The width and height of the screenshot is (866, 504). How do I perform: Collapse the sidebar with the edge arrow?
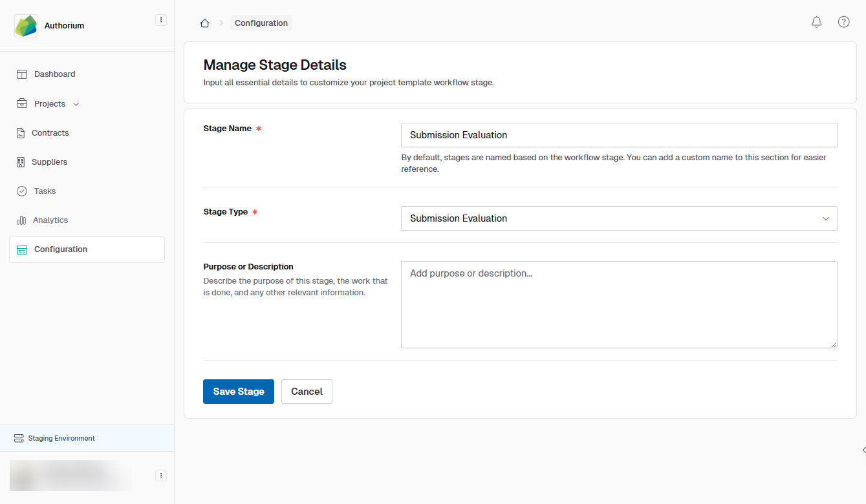point(863,450)
